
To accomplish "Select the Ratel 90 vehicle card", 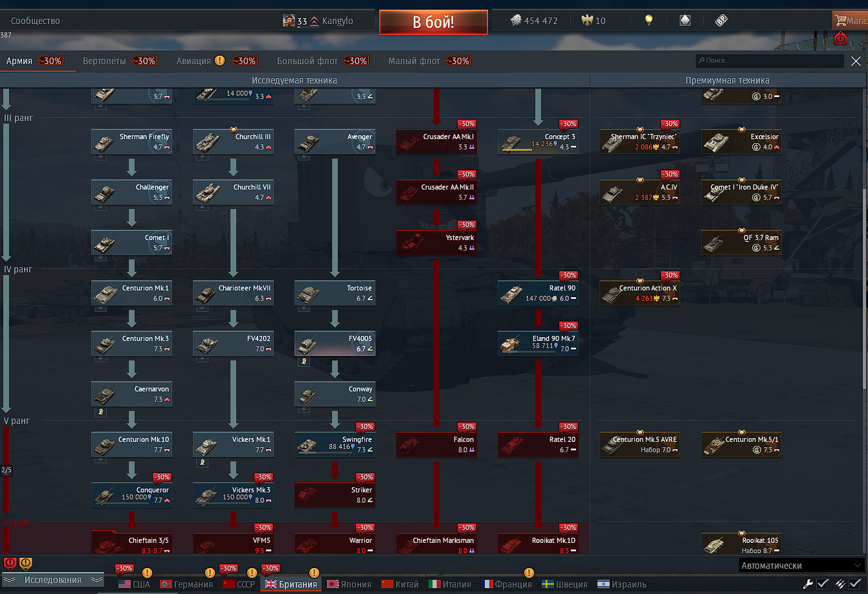I will pyautogui.click(x=538, y=293).
